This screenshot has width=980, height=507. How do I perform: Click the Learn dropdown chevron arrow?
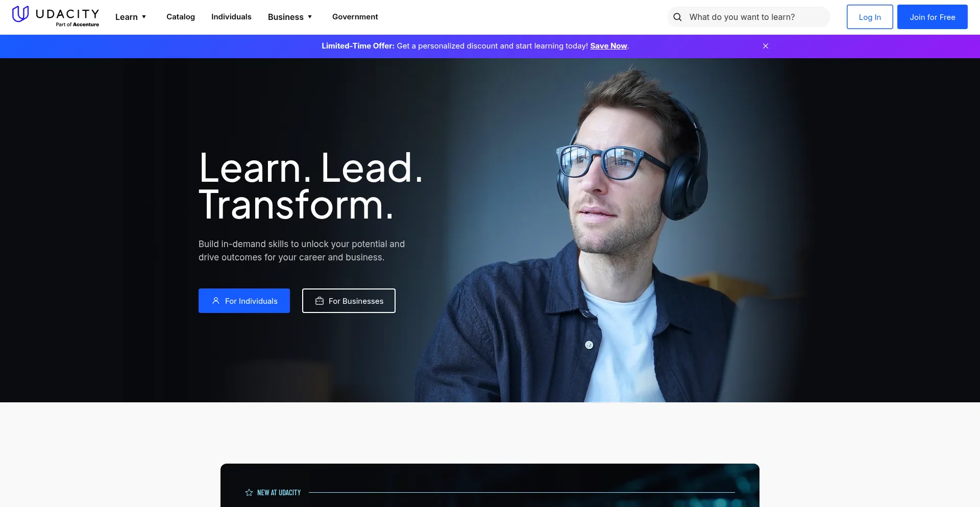144,17
